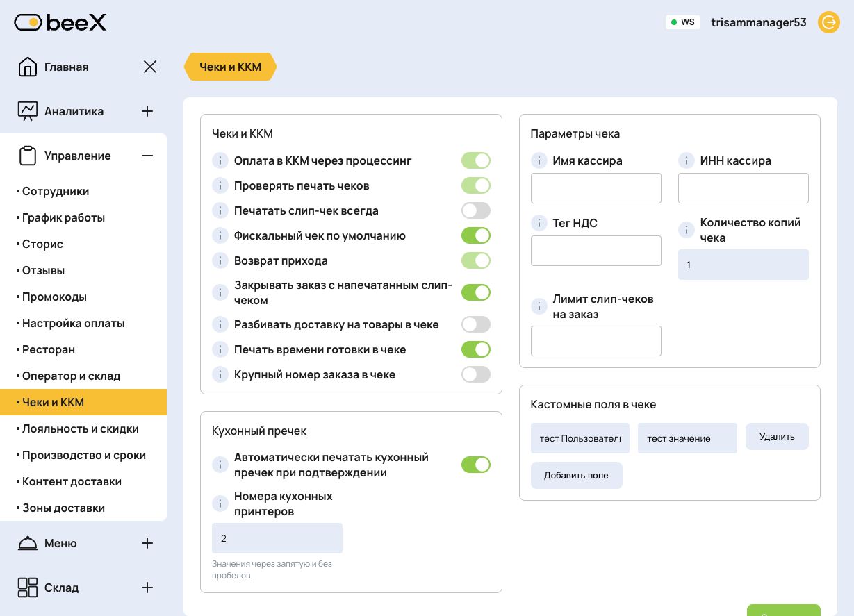Click the Добавить поле button

576,475
